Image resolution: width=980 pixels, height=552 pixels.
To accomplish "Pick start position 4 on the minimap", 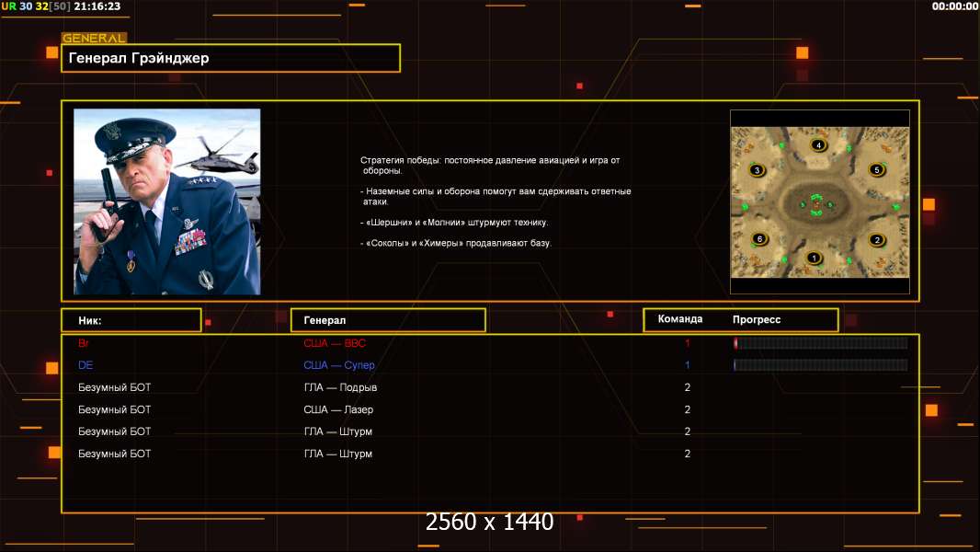I will (x=818, y=145).
